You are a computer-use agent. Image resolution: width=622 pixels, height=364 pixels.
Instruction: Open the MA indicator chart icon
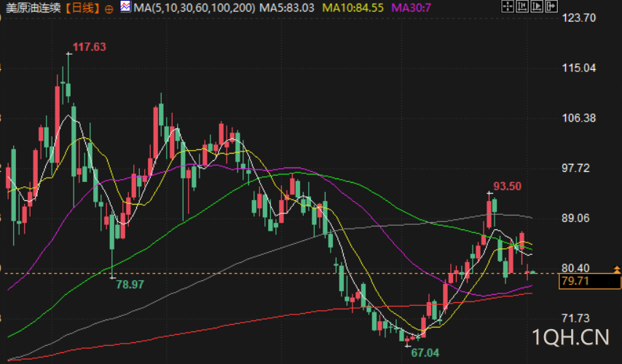(125, 7)
